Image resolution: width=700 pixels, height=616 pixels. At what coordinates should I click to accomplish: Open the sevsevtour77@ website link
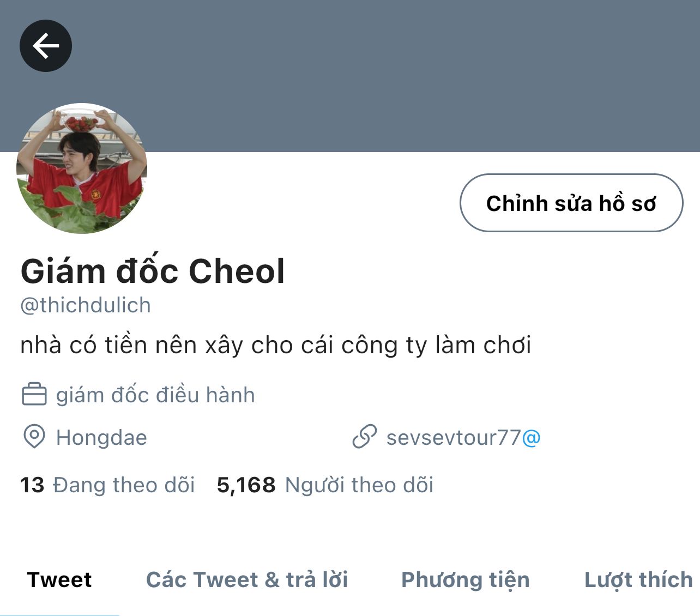(463, 437)
